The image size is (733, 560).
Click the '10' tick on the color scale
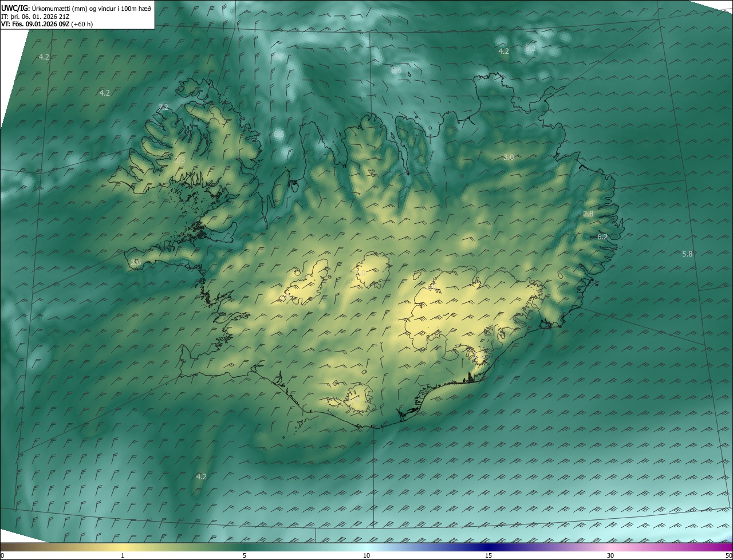pyautogui.click(x=366, y=555)
